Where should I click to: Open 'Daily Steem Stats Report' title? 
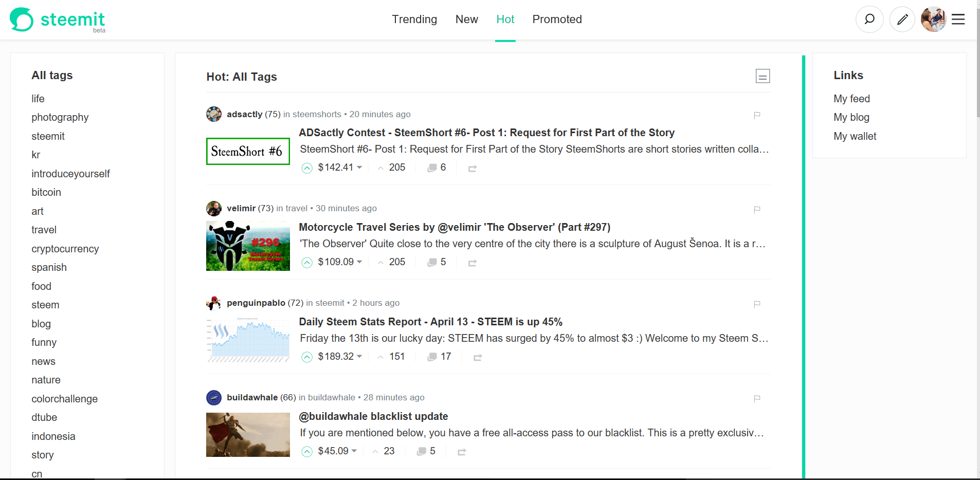431,322
